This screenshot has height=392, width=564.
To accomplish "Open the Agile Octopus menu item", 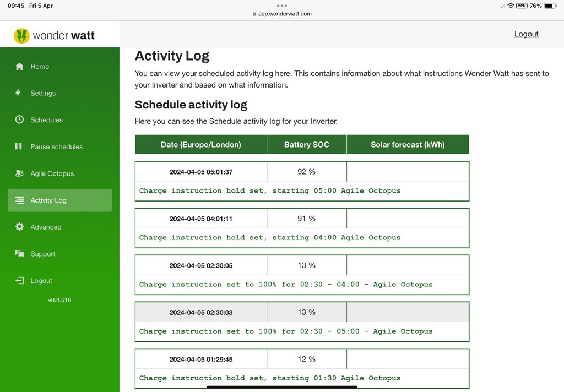I will (52, 173).
